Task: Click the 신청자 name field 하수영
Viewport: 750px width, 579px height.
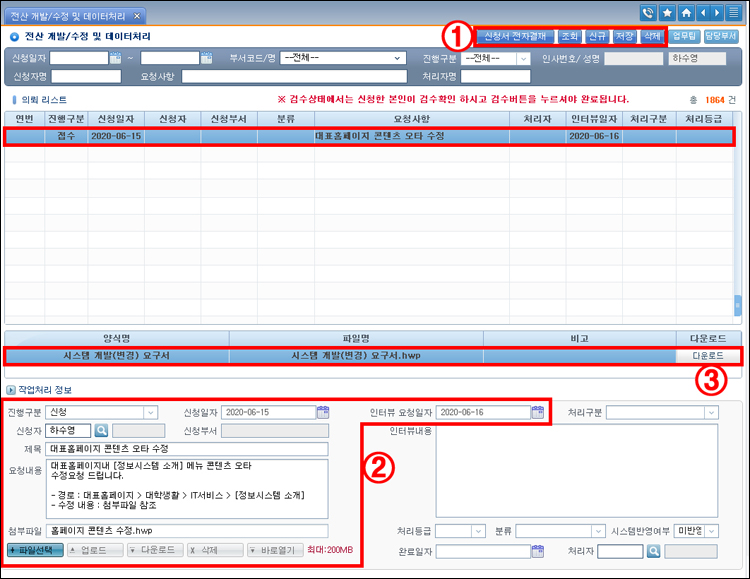Action: [68, 431]
